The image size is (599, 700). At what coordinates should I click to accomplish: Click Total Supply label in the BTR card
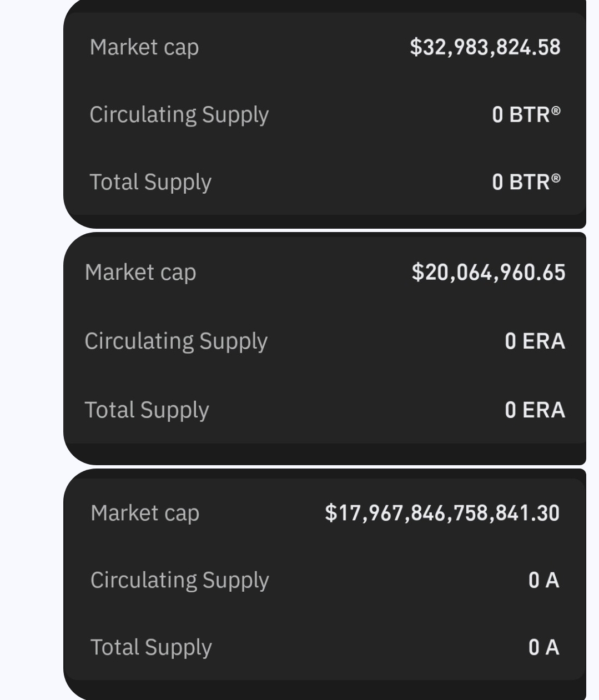[x=150, y=182]
